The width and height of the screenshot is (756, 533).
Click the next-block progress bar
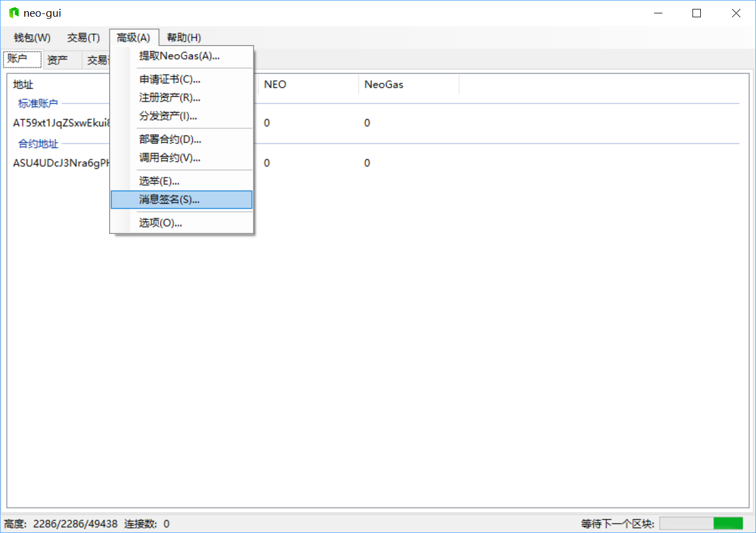click(701, 524)
